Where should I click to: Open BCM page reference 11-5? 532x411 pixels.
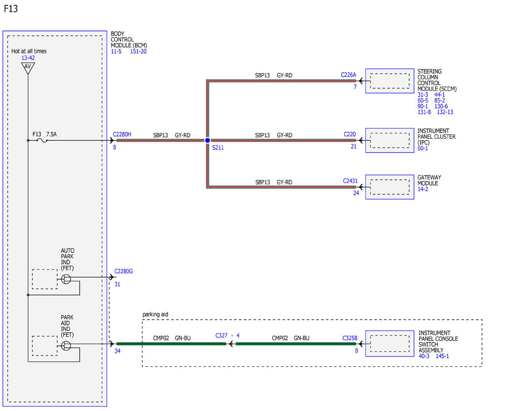point(117,51)
